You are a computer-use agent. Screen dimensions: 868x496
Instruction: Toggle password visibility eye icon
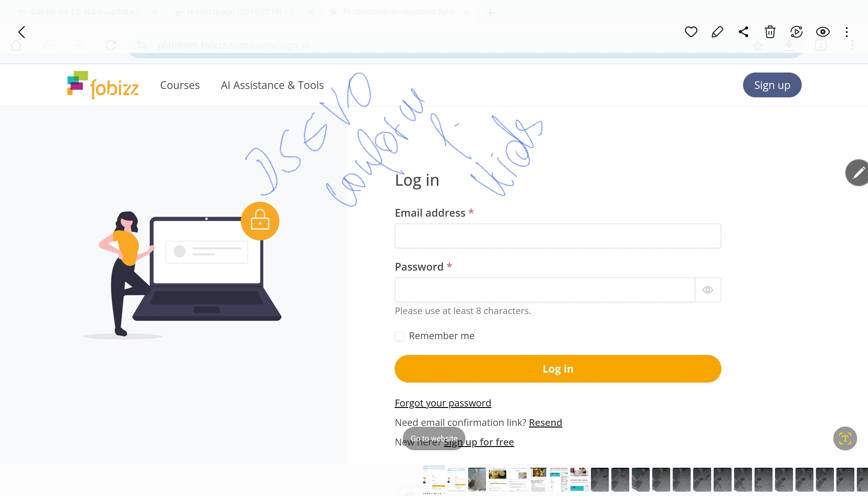(707, 290)
